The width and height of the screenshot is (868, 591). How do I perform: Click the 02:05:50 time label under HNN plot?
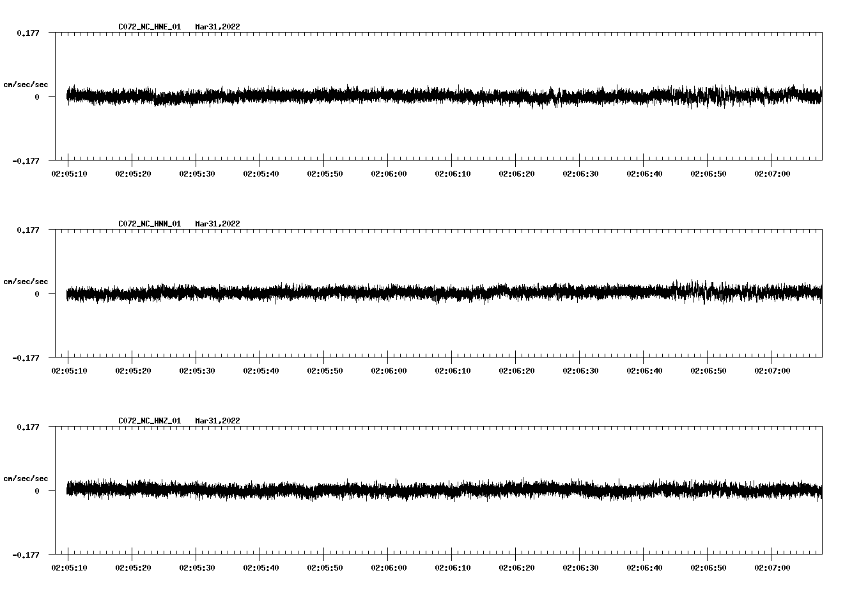pyautogui.click(x=325, y=370)
